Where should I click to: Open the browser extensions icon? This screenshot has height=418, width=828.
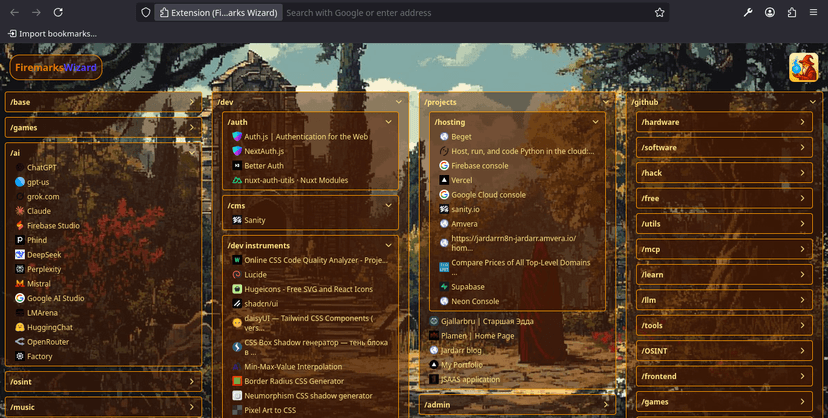click(792, 13)
